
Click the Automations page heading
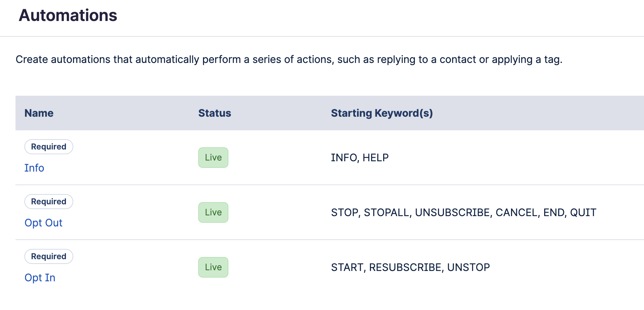coord(68,15)
